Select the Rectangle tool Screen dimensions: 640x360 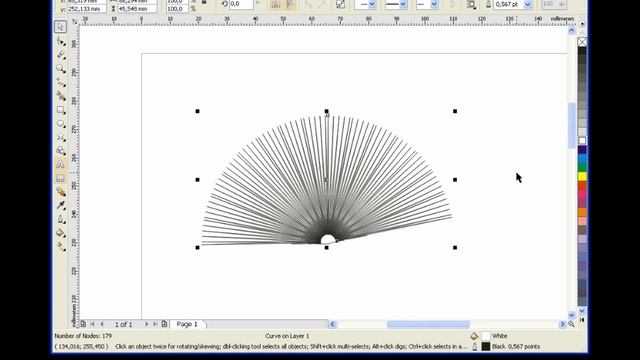tap(61, 110)
